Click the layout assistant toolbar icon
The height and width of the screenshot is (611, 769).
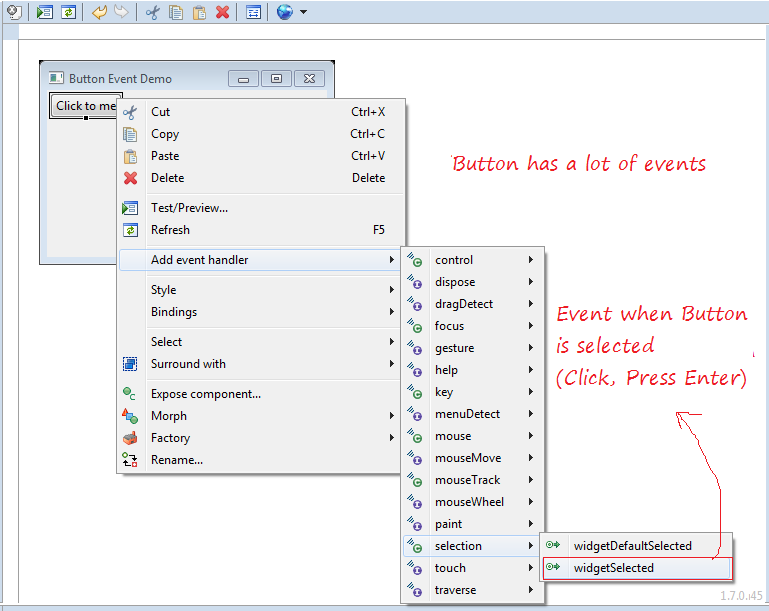[253, 12]
